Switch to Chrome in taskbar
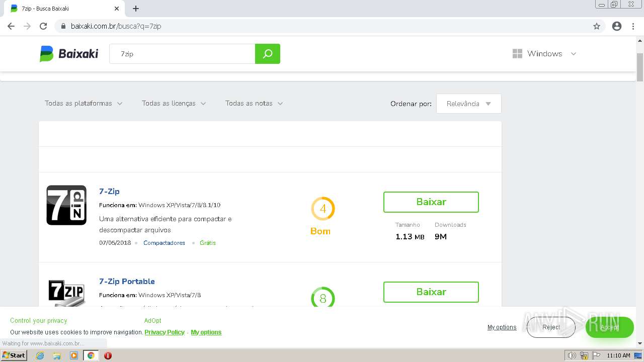644x362 pixels. [91, 355]
